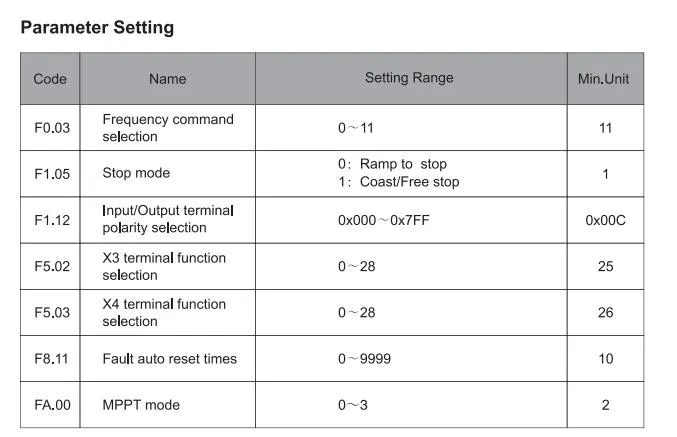Click the Min.Unit column header
The height and width of the screenshot is (437, 677).
tap(605, 79)
